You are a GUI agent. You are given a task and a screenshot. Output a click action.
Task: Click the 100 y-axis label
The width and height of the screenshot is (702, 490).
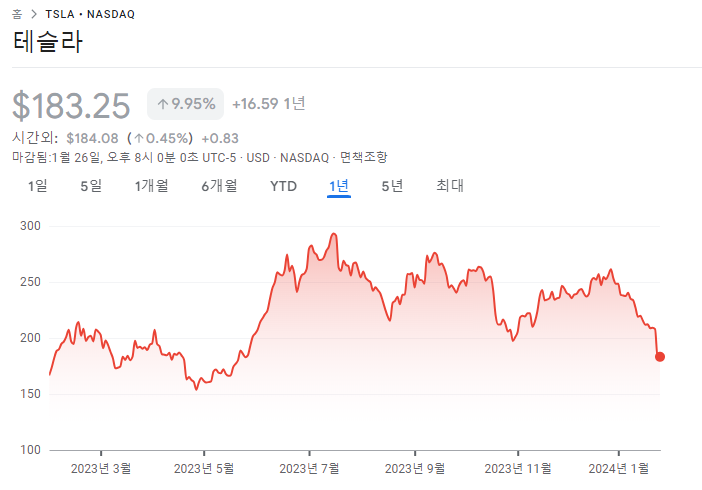tap(30, 450)
